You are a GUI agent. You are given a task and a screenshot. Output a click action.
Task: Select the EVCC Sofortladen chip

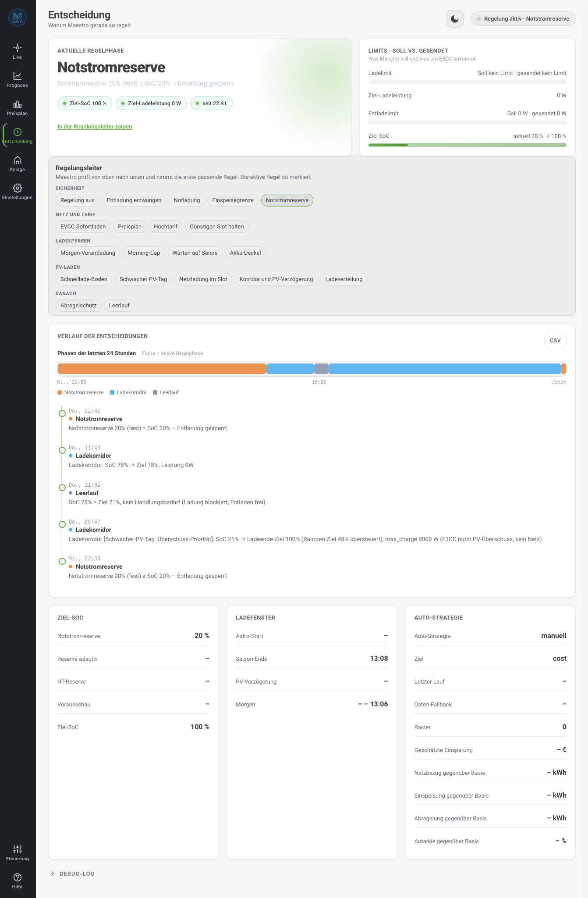coord(83,227)
